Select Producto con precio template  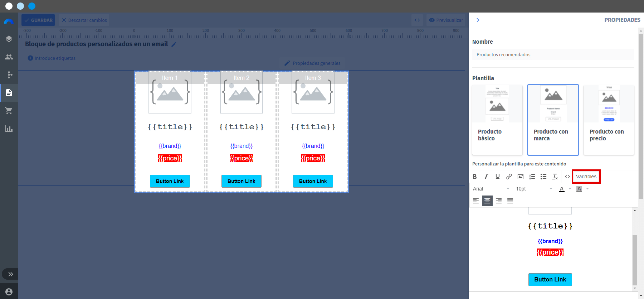(x=609, y=120)
